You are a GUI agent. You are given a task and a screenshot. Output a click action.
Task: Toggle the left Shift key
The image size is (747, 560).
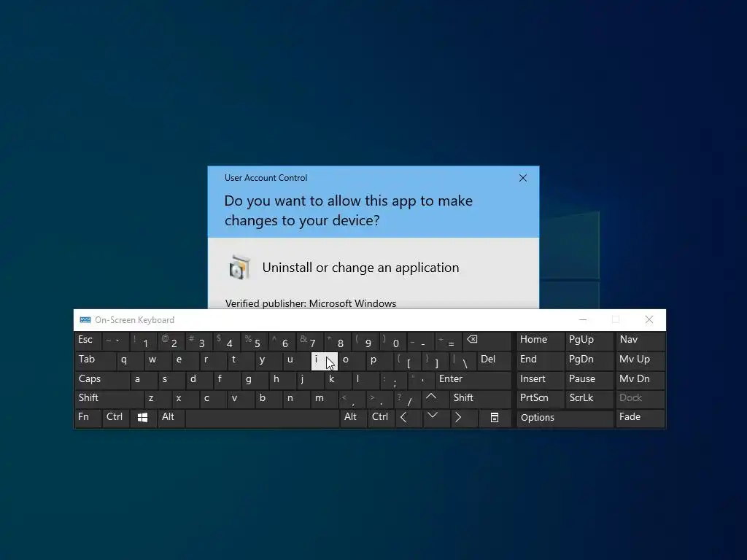click(x=109, y=399)
